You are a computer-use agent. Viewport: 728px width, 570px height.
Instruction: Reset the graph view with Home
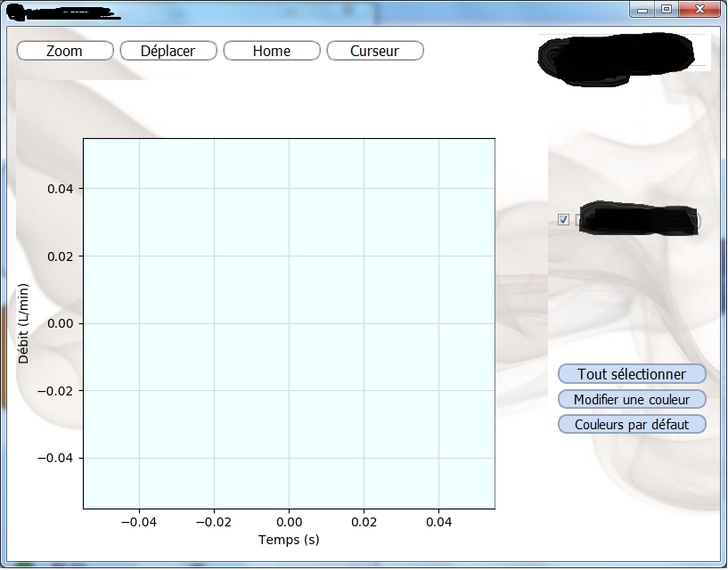click(272, 51)
